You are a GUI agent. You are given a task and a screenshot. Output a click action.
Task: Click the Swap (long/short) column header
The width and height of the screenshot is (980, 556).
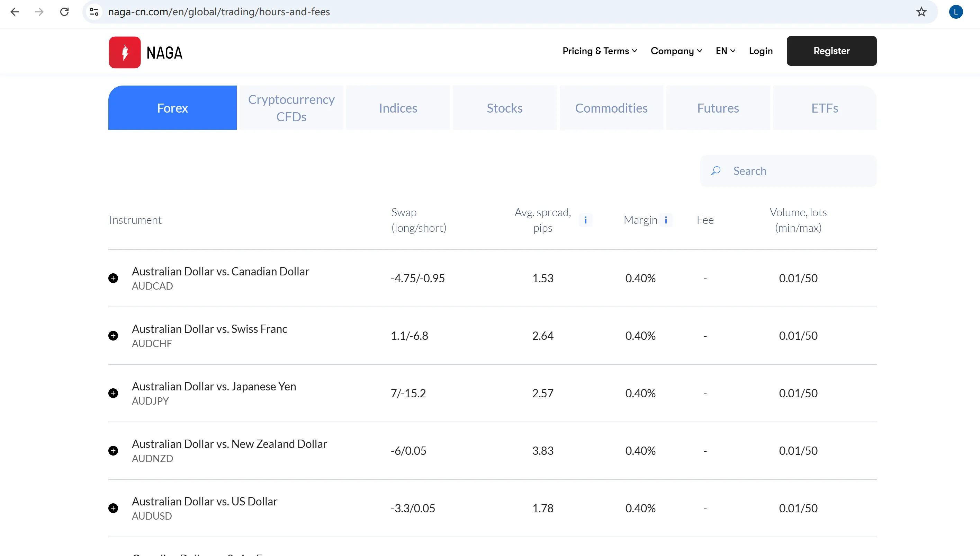[419, 220]
